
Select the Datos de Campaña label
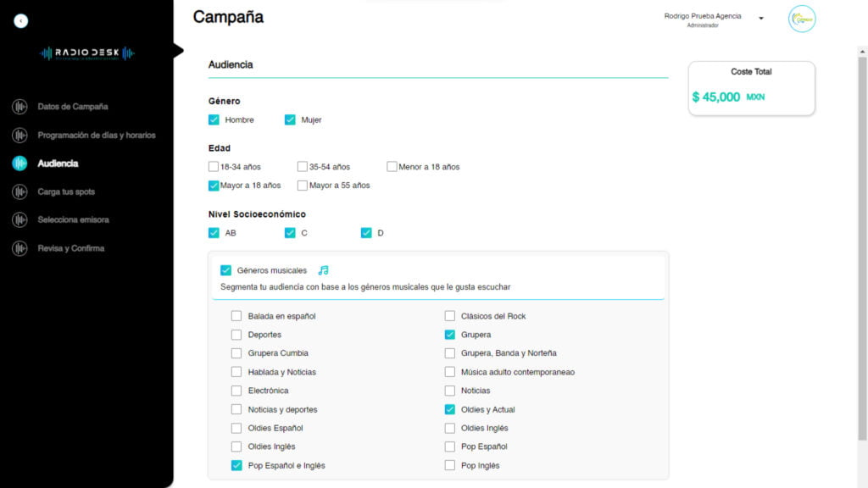[x=73, y=106]
